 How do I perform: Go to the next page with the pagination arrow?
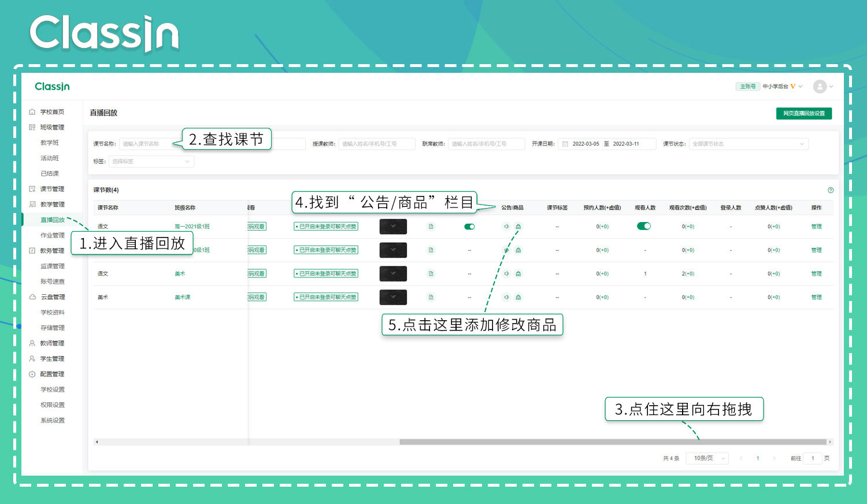pos(775,458)
